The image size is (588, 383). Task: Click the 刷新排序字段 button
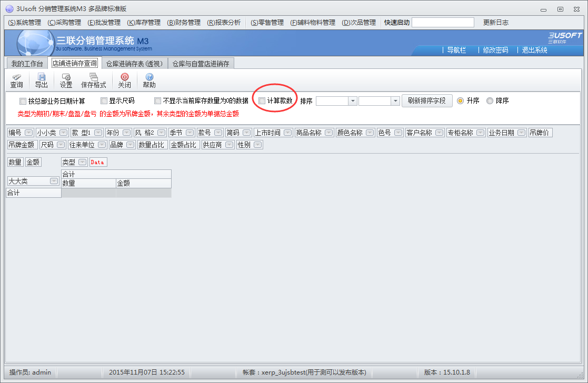(x=427, y=101)
